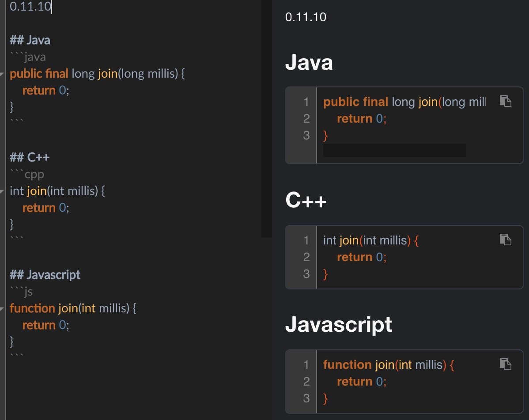Click the '## Java' heading line in editor
Screen dimensions: 529x420
tap(30, 40)
